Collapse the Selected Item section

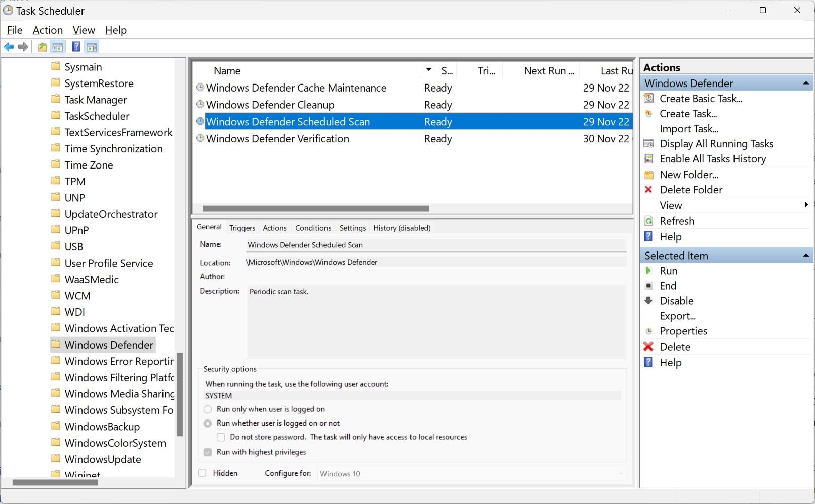pos(806,256)
